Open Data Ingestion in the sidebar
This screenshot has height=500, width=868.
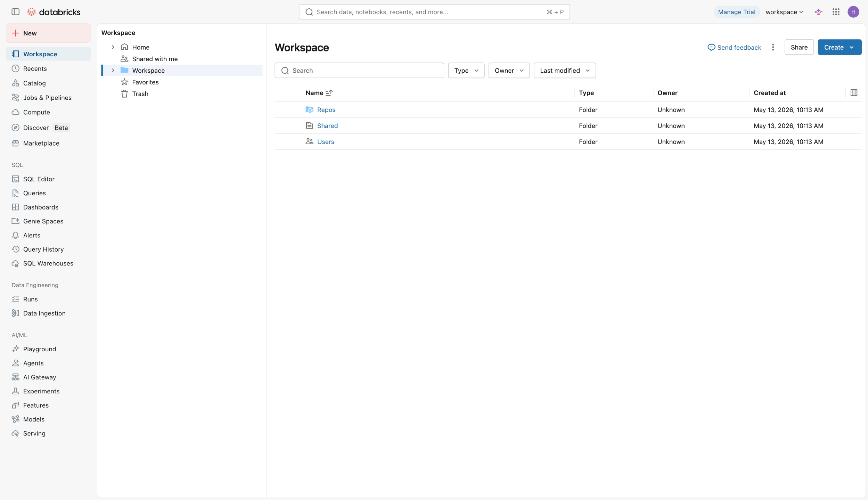(48, 313)
